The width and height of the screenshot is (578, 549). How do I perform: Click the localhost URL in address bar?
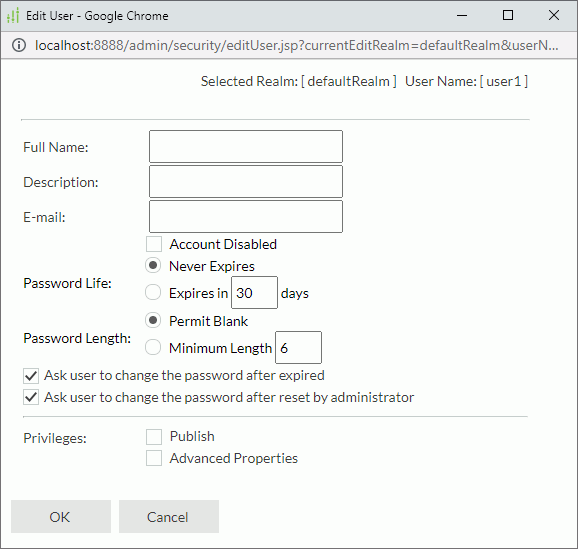296,45
